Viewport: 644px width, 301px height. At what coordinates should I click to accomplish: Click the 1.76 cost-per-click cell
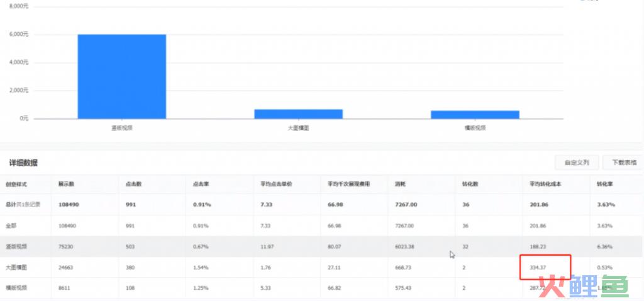click(x=266, y=267)
